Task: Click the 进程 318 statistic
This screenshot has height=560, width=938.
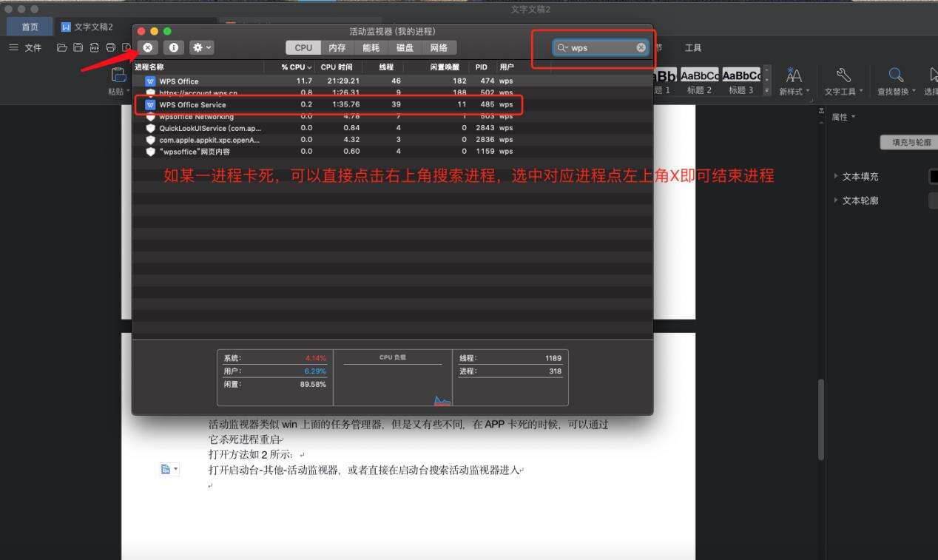Action: tap(510, 371)
